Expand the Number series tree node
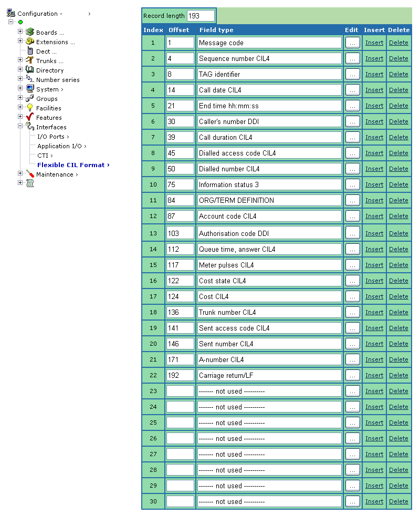The width and height of the screenshot is (420, 515). [x=20, y=79]
